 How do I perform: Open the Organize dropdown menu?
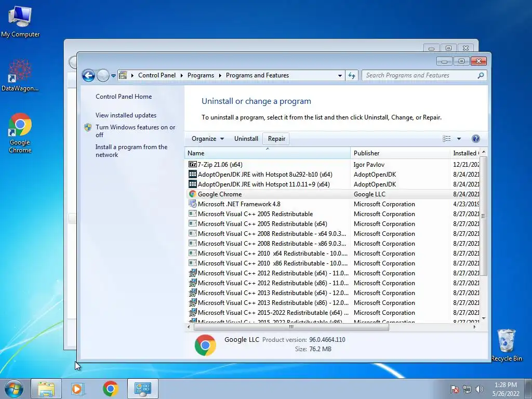pos(208,138)
